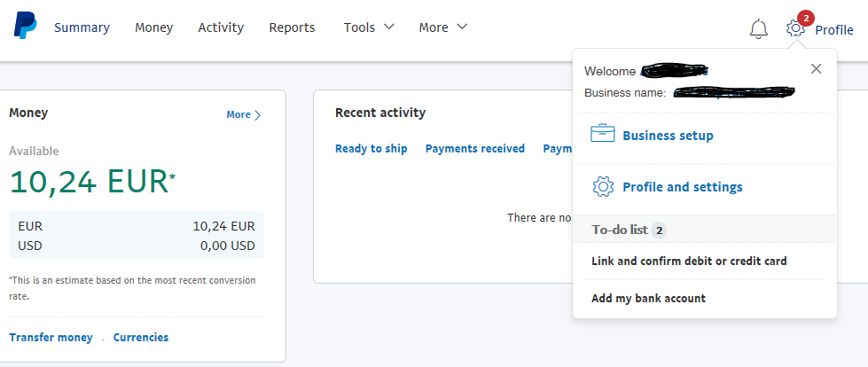Open More in the Money card
This screenshot has width=868, height=367.
pos(244,114)
